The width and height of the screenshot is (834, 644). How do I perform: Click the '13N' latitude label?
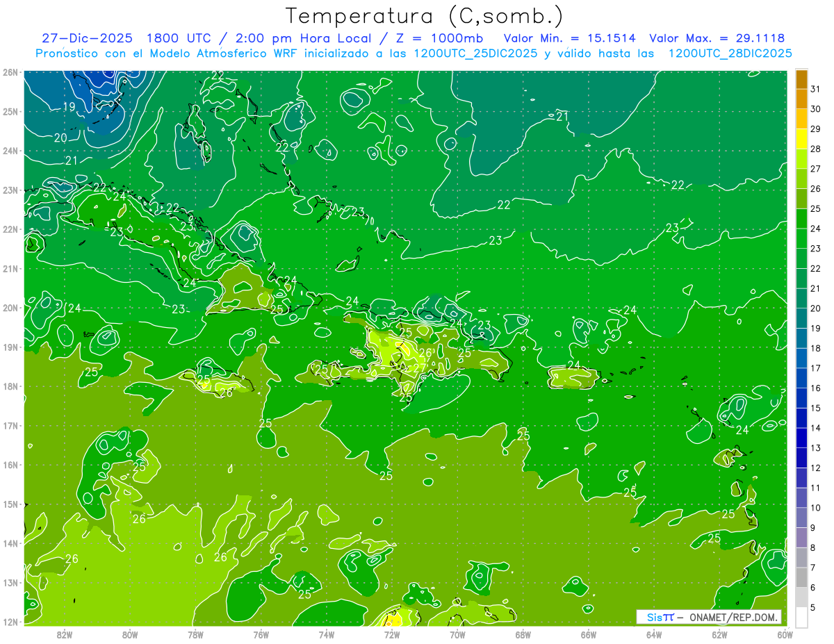pyautogui.click(x=10, y=582)
